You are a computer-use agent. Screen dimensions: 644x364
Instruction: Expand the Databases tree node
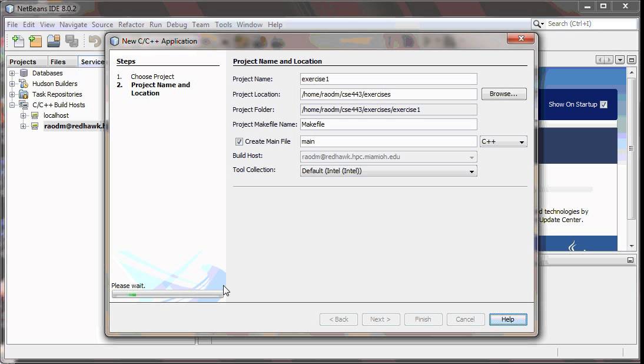(x=12, y=73)
